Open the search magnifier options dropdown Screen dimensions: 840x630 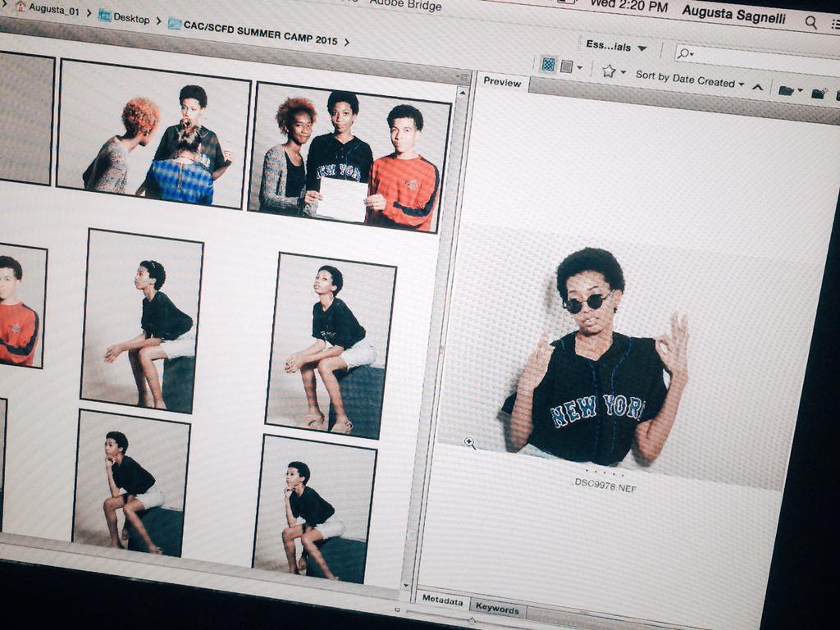click(x=685, y=53)
